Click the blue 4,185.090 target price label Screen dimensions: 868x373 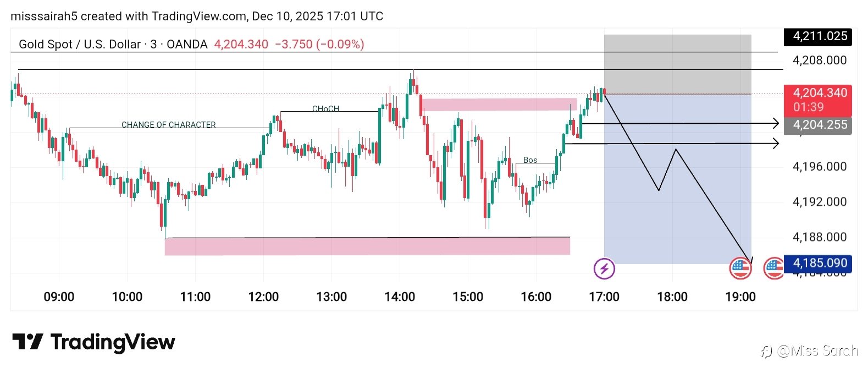coord(817,263)
